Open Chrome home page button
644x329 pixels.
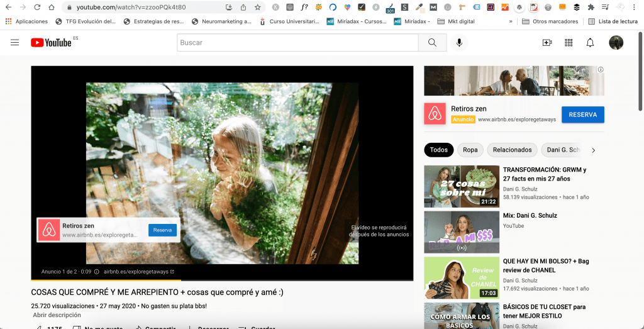click(x=52, y=7)
